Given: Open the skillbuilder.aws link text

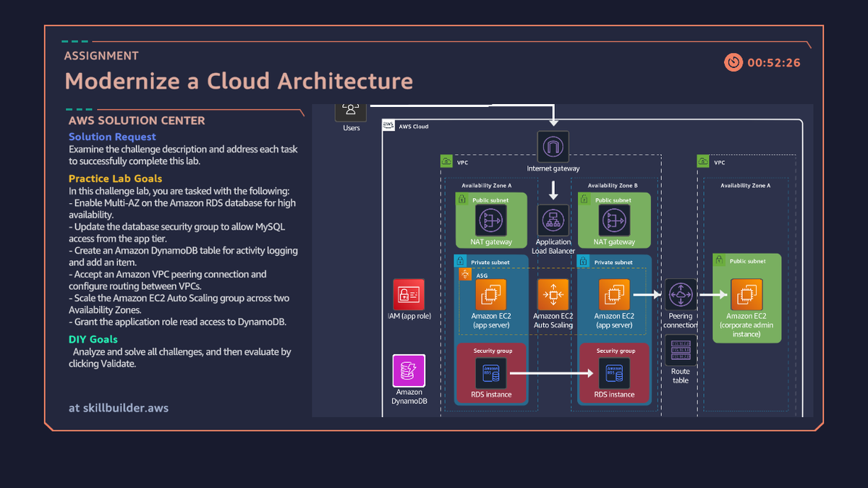Looking at the screenshot, I should coord(125,408).
